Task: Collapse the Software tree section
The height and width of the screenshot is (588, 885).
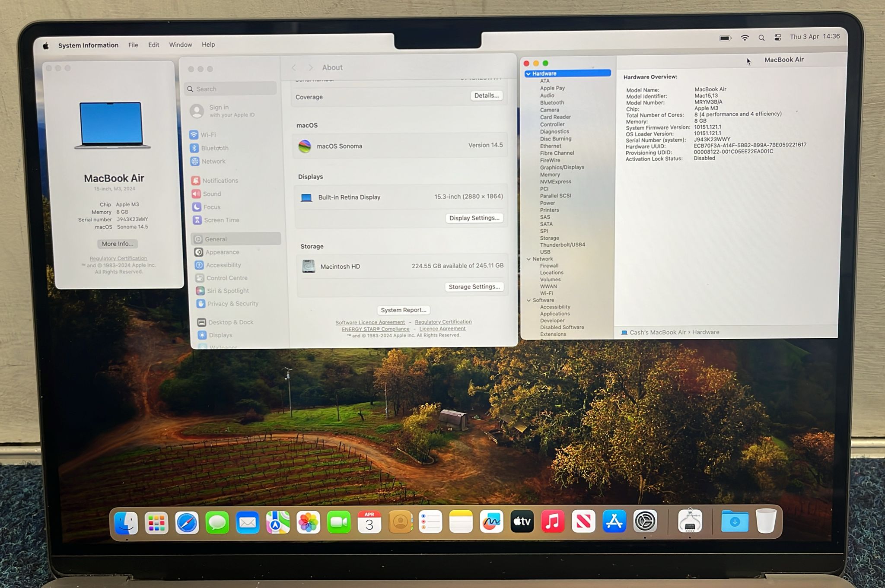Action: pyautogui.click(x=528, y=300)
